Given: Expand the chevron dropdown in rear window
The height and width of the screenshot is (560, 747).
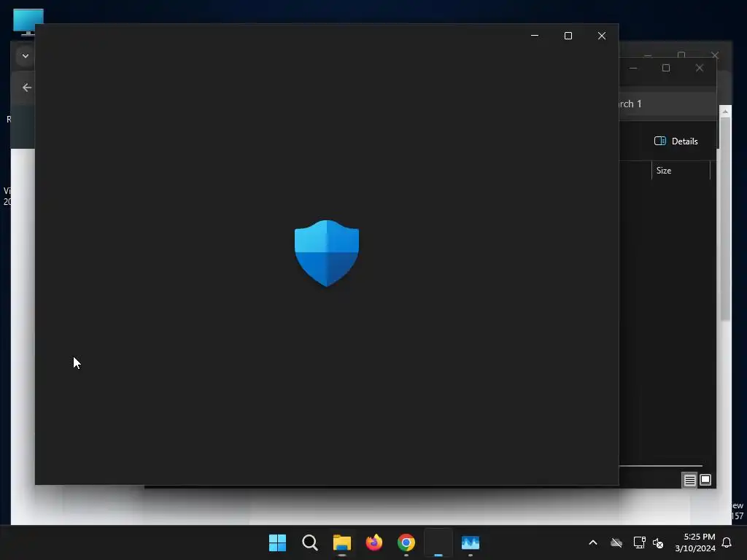Looking at the screenshot, I should pyautogui.click(x=26, y=55).
